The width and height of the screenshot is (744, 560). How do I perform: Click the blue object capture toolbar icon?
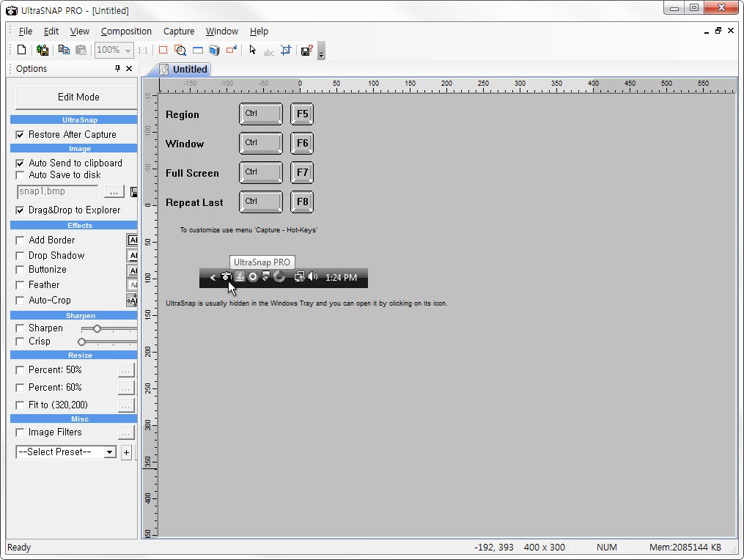click(215, 50)
